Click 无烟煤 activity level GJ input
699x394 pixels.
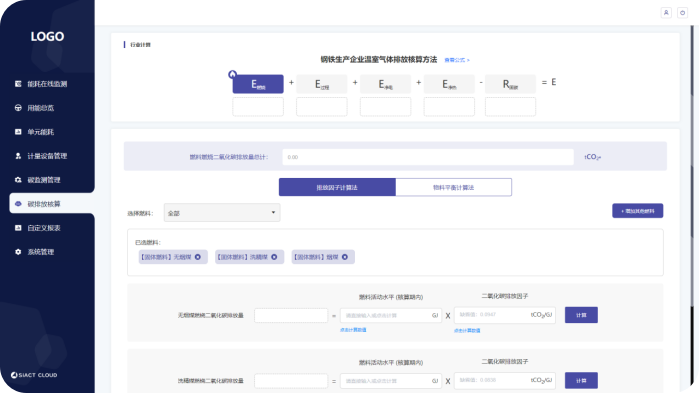click(x=391, y=315)
